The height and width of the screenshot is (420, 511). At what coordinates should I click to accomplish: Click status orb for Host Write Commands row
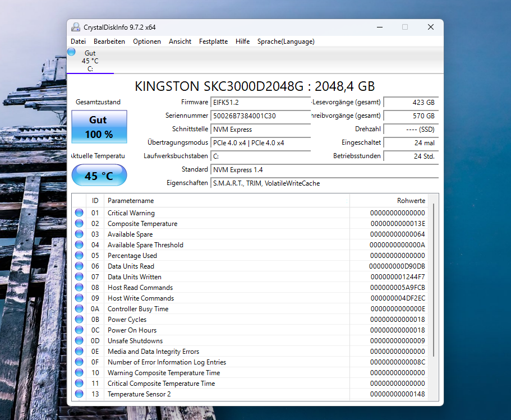pyautogui.click(x=79, y=298)
